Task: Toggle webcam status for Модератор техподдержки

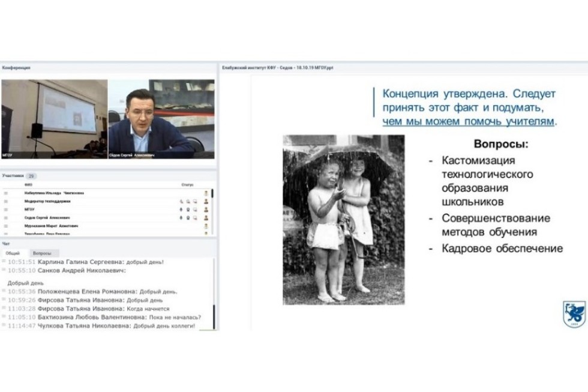Action: coord(188,201)
